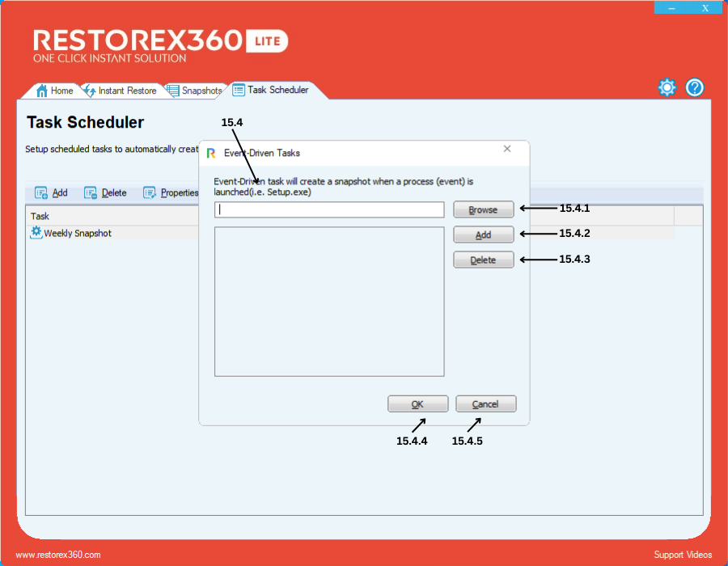The height and width of the screenshot is (566, 728).
Task: Select the Task Scheduler tab
Action: [x=271, y=90]
